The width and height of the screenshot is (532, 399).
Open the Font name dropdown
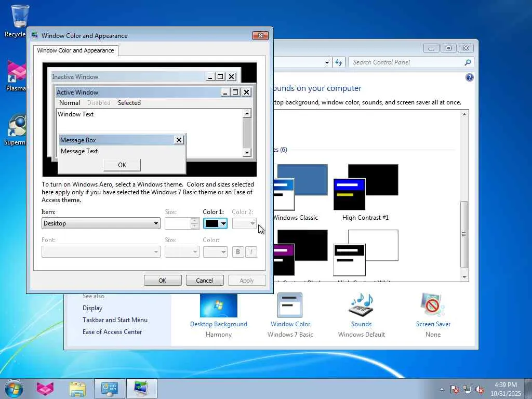click(x=101, y=252)
